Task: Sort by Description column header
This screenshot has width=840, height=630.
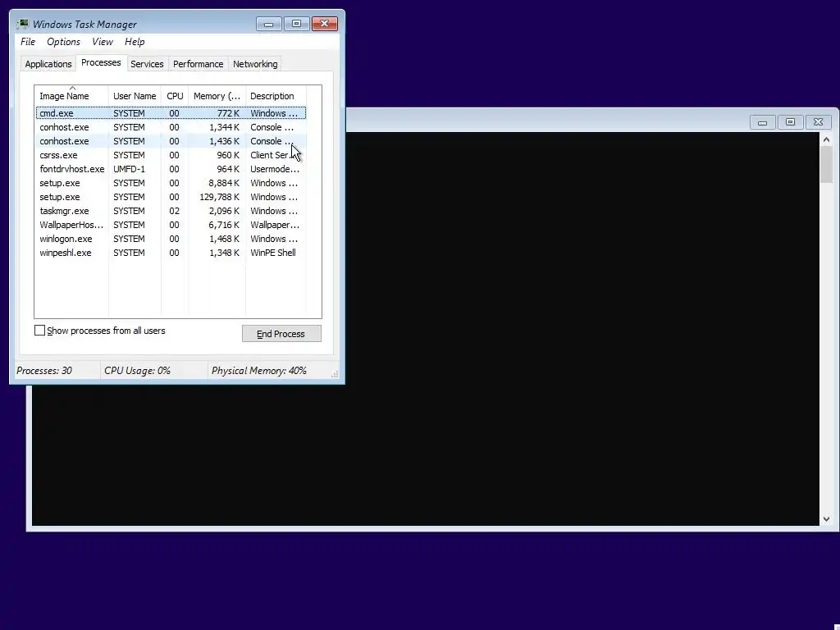Action: [x=276, y=96]
